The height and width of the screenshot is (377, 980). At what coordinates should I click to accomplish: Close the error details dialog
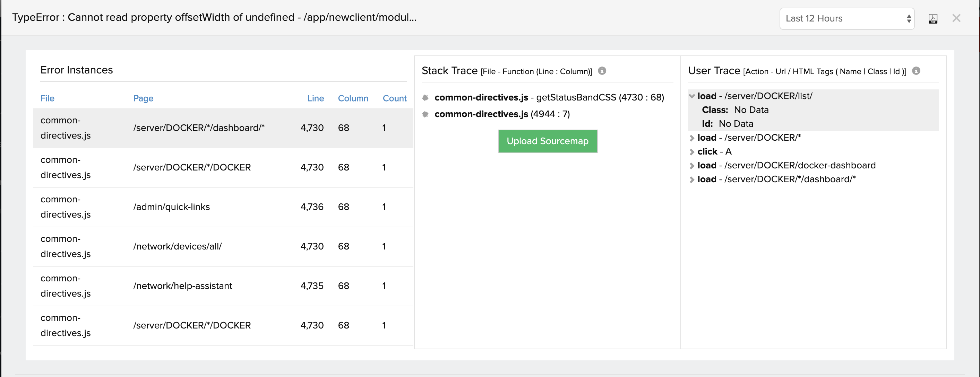pyautogui.click(x=956, y=18)
